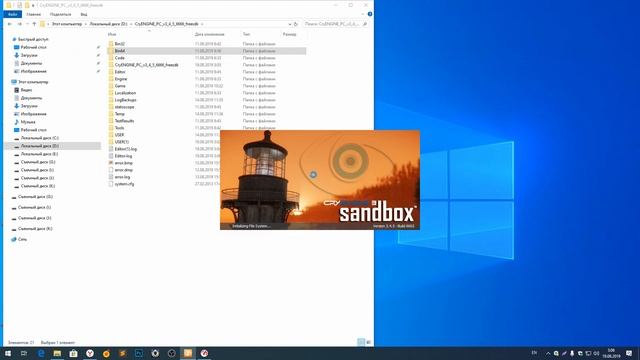Select the statoscope folder
Viewport: 640px width, 360px height.
pos(124,107)
